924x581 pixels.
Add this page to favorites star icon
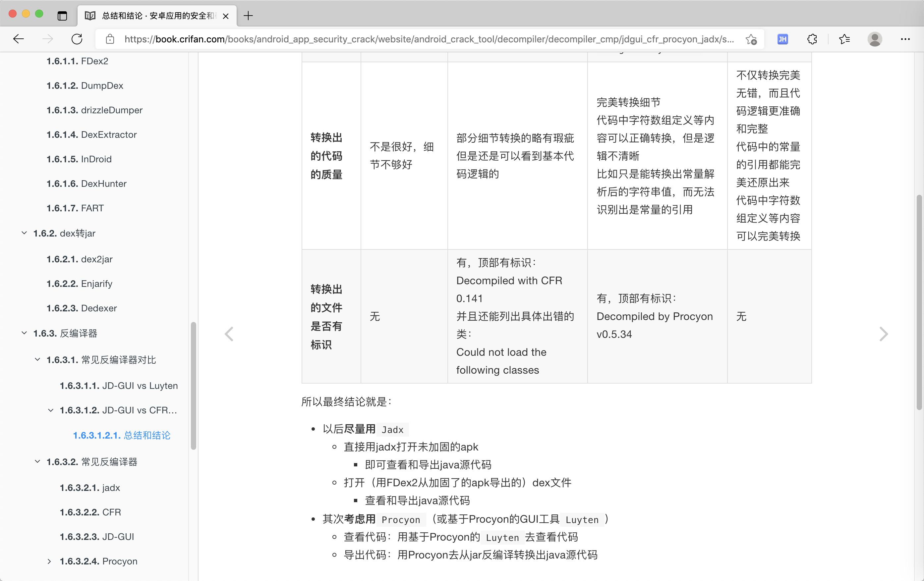pyautogui.click(x=751, y=39)
